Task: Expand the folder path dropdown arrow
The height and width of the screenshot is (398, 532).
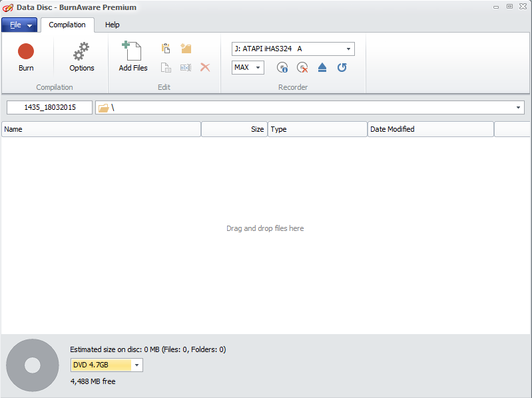Action: pos(518,108)
